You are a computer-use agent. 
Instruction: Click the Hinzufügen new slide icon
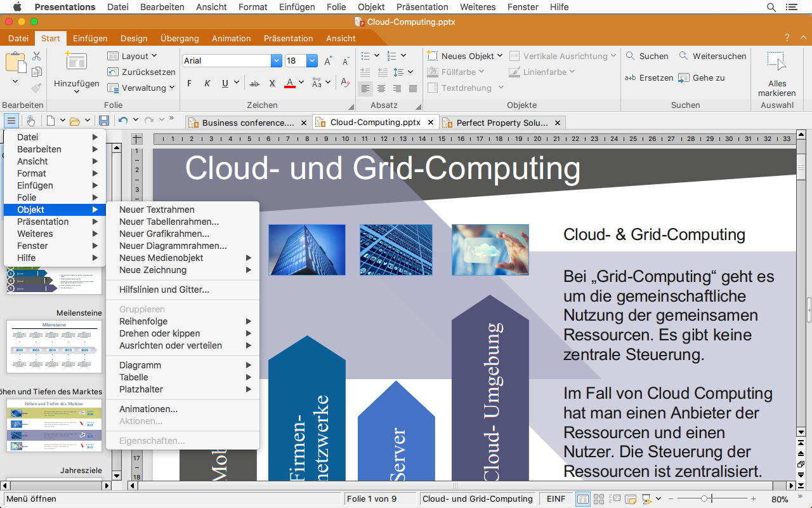tap(76, 62)
